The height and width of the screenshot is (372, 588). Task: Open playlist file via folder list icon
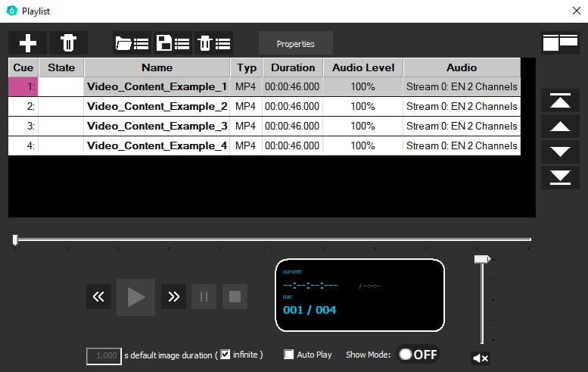pos(132,43)
